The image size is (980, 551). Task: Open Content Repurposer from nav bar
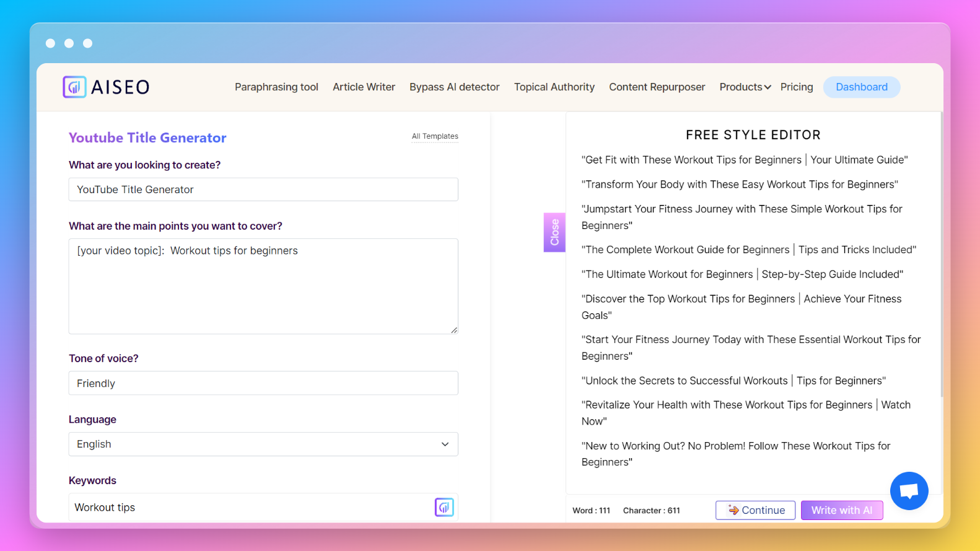(657, 87)
